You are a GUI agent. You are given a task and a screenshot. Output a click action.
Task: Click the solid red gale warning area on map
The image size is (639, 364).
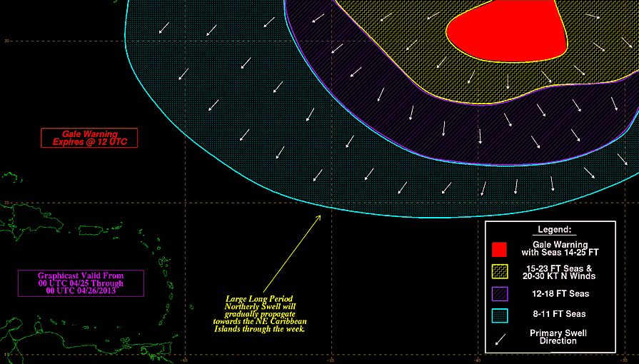[509, 33]
